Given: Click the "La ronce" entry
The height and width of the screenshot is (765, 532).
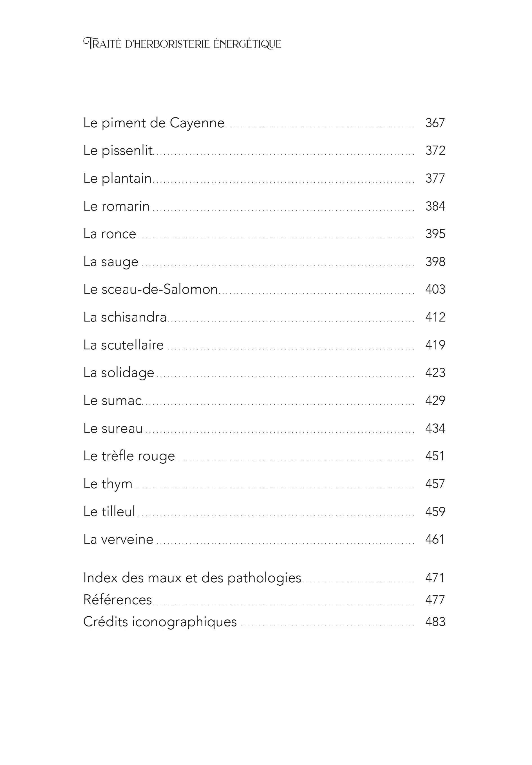Looking at the screenshot, I should point(109,234).
